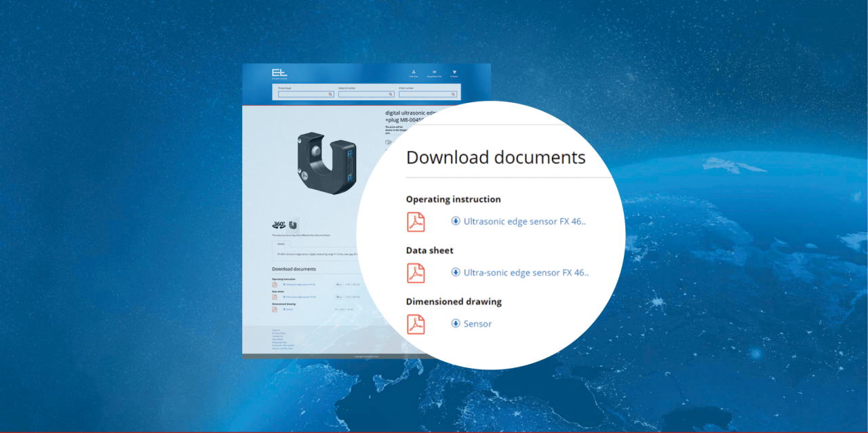Click the product title 'digital ultrasonic ed…'

[409, 112]
